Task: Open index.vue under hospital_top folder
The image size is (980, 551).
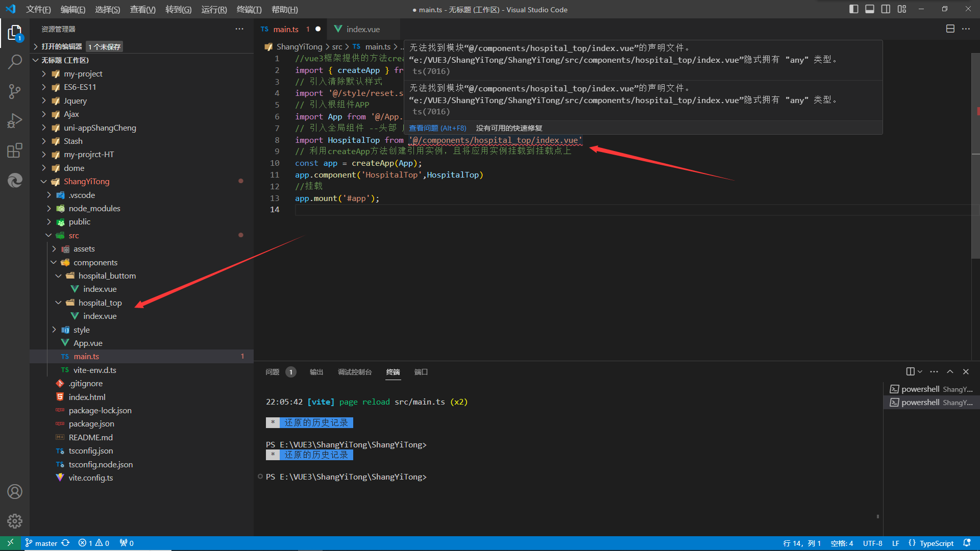Action: 99,315
